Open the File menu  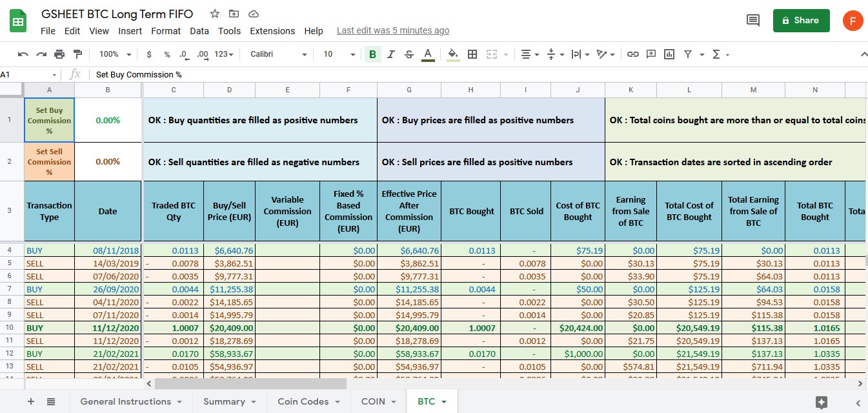(48, 31)
